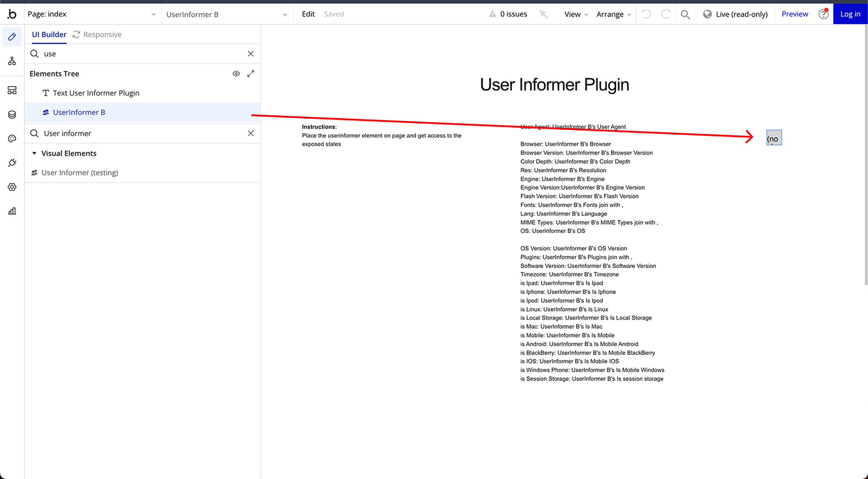Open the Data tab database icon
The image size is (868, 479).
point(12,115)
